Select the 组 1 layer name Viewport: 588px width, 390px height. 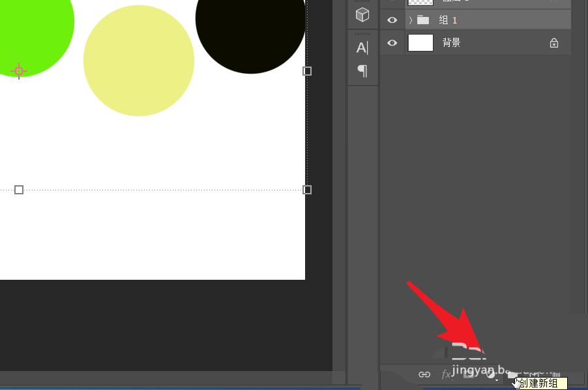(448, 20)
